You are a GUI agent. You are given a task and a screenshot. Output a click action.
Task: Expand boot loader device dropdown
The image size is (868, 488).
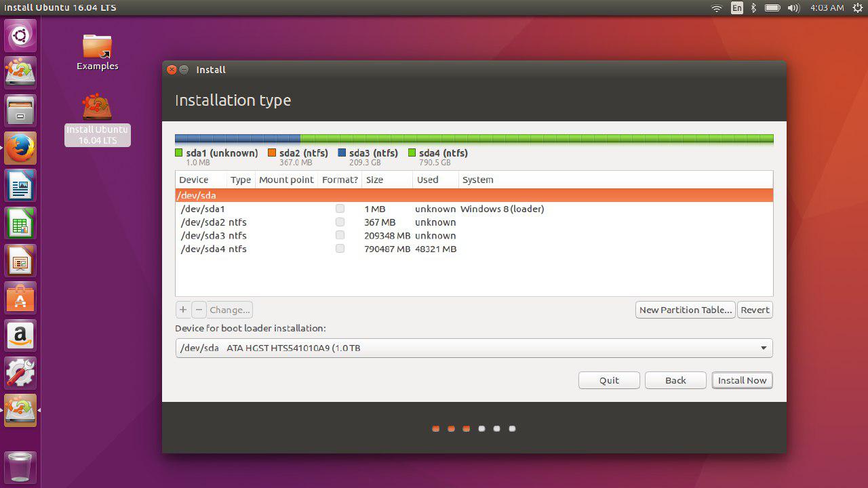(473, 348)
